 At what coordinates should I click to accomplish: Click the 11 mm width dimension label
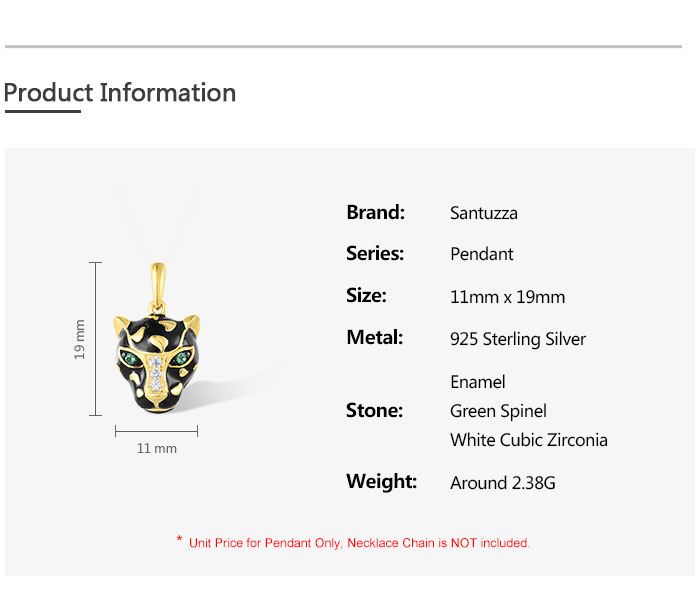coord(156,448)
